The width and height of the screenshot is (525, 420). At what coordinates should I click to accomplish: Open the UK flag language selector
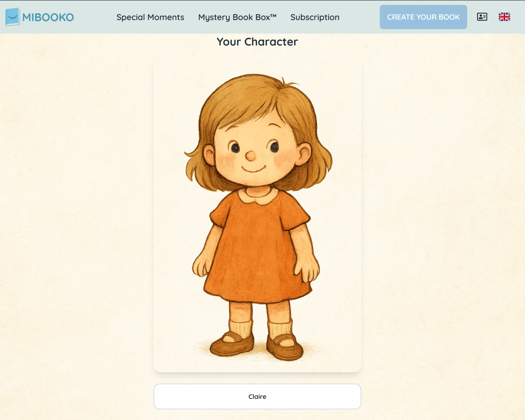tap(504, 17)
